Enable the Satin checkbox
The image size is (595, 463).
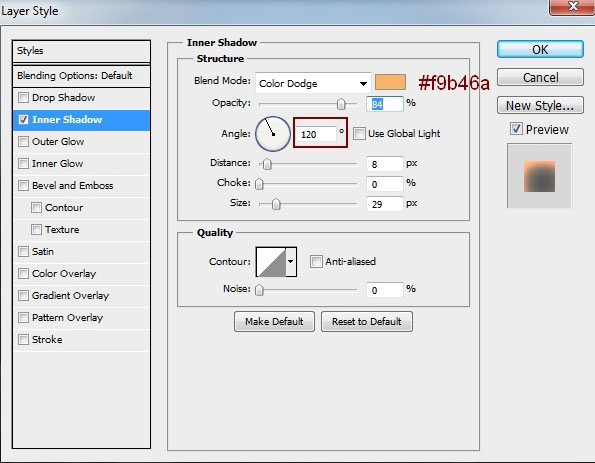(24, 252)
